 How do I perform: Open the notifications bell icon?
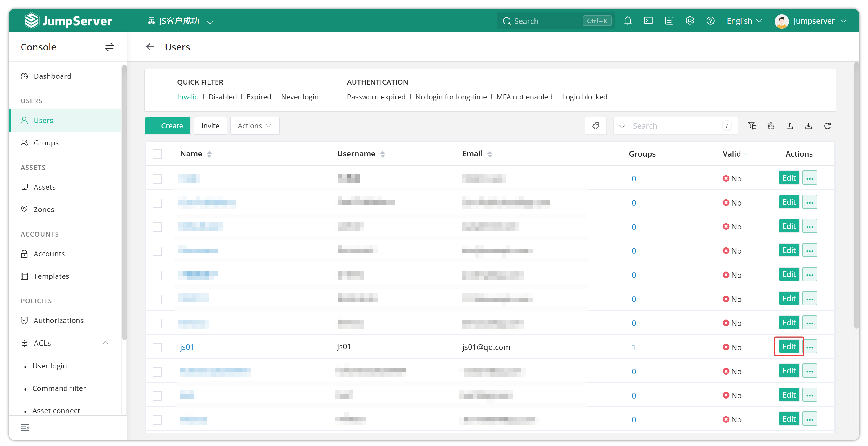627,21
